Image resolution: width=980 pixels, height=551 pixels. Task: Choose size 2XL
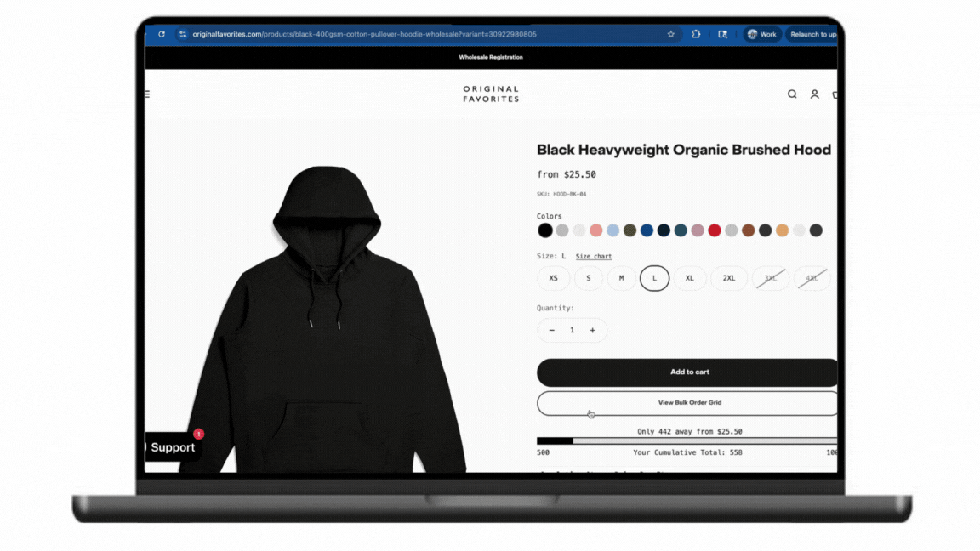tap(729, 278)
